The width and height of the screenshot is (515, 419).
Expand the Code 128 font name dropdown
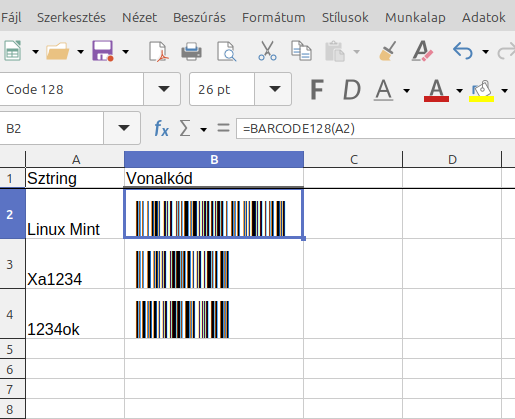pos(163,89)
